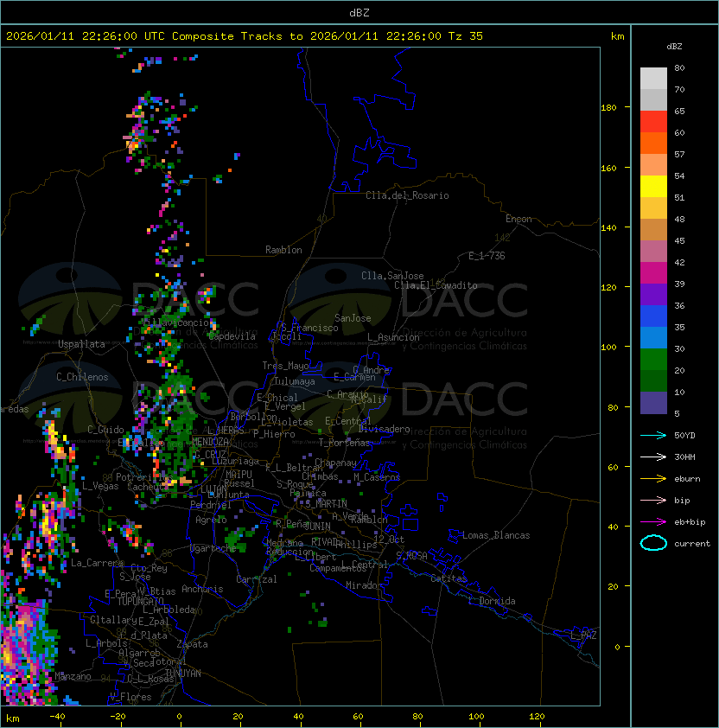Click the Divisadero label on map
This screenshot has width=719, height=728.
point(385,429)
